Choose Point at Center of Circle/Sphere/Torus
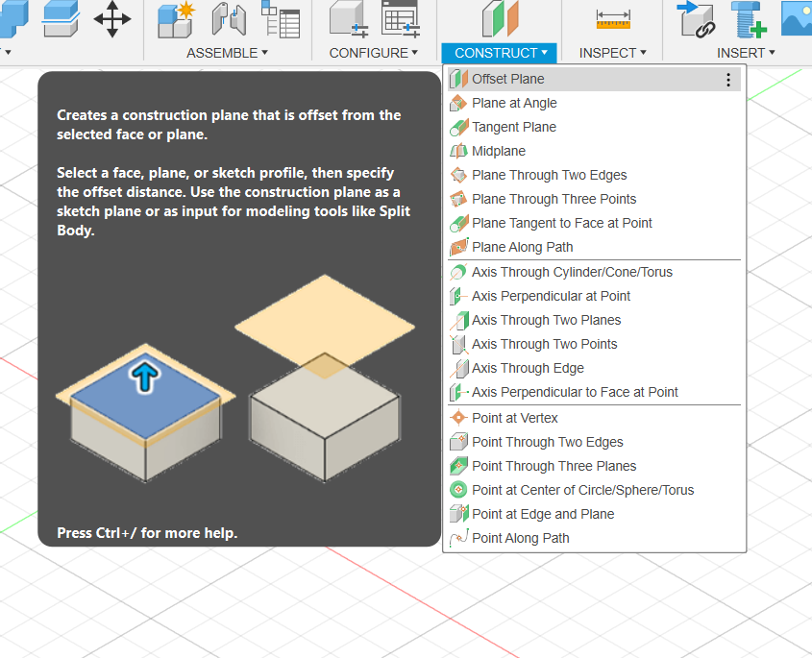The image size is (812, 658). 594,490
